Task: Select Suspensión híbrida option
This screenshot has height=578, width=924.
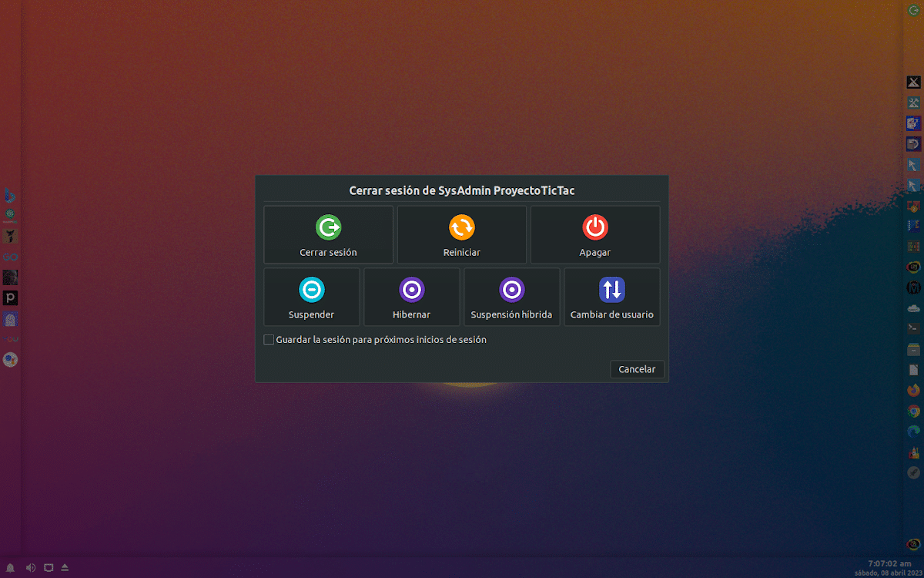Action: point(511,297)
